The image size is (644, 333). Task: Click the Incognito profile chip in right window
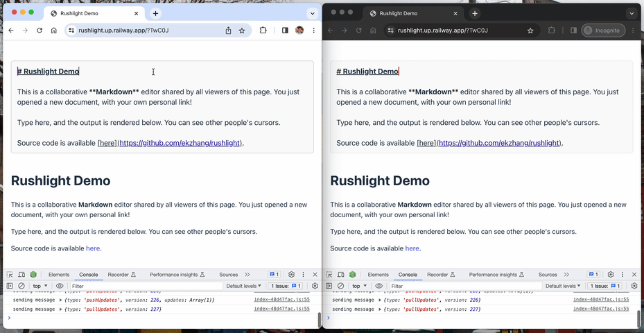(603, 31)
